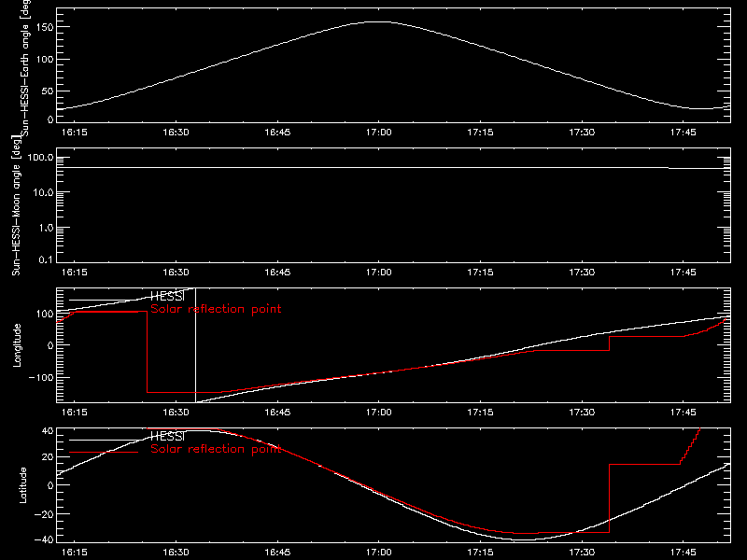The width and height of the screenshot is (747, 560).
Task: Click 16:45 time label under Longitude plot
Action: pyautogui.click(x=277, y=413)
